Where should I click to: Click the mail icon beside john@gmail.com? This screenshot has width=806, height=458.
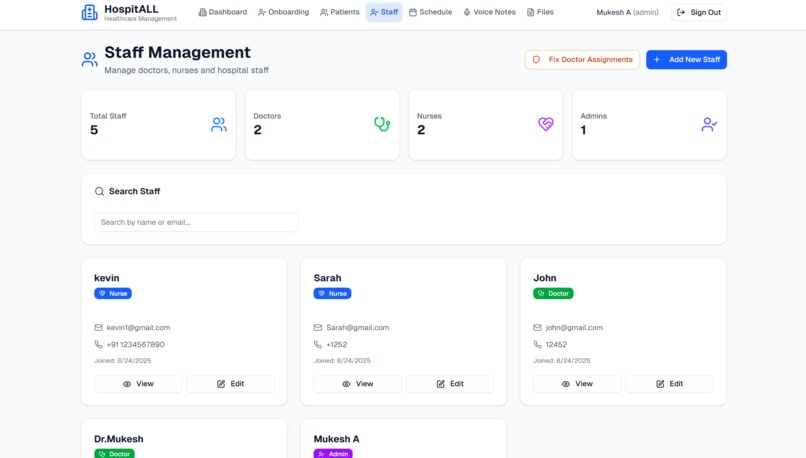pos(537,327)
